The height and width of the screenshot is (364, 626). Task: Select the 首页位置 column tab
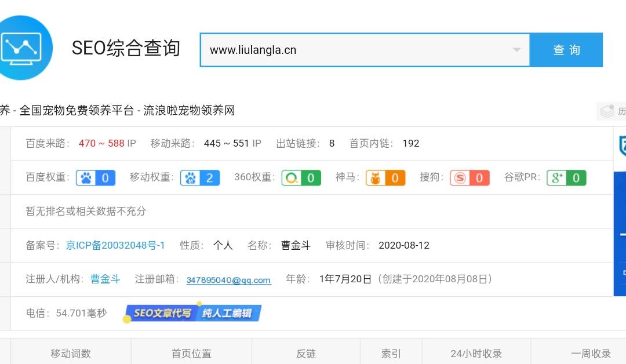pos(191,354)
